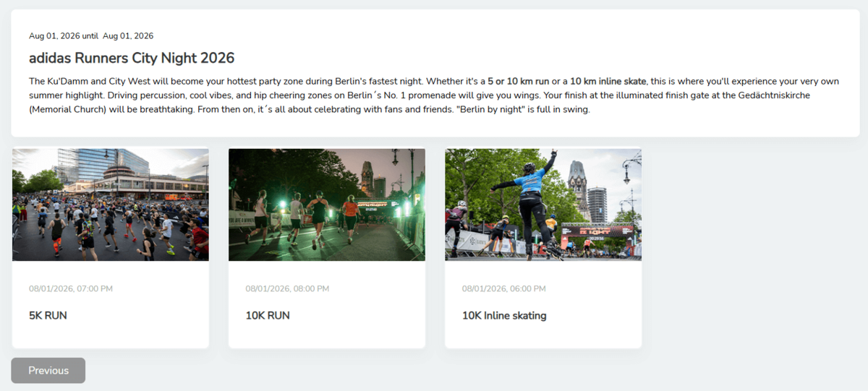This screenshot has height=391, width=868.
Task: Open the 10K RUN night photo
Action: 327,205
